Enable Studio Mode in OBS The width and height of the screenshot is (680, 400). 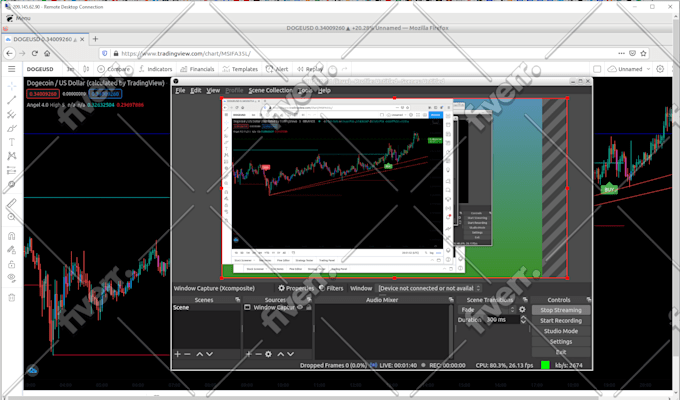561,331
